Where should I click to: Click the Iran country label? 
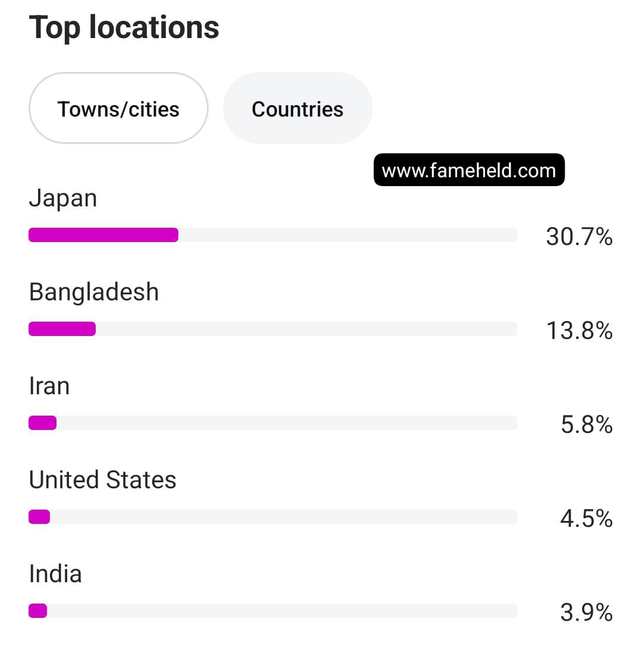(x=49, y=386)
